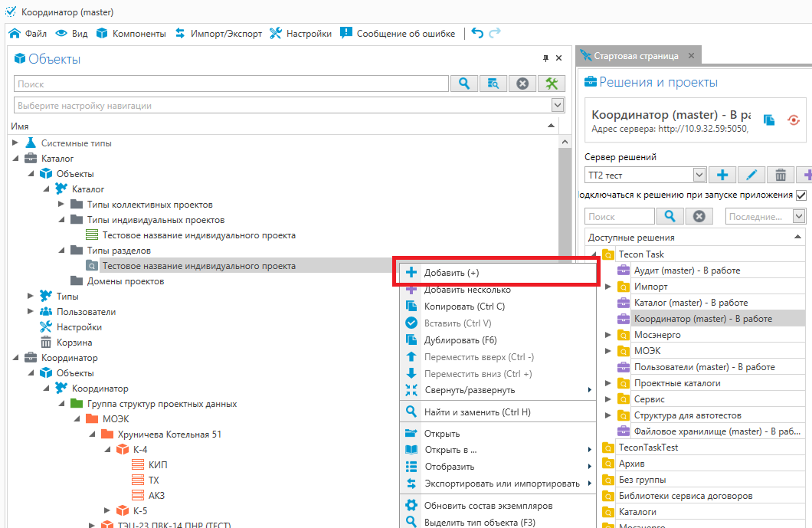Open search settings with the green tools icon
812x528 pixels.
(x=552, y=84)
